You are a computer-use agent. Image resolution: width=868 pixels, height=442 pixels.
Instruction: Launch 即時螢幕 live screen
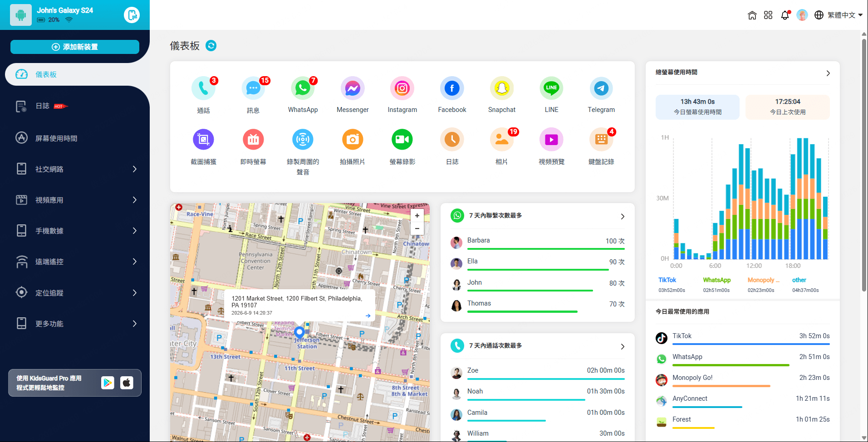click(x=253, y=140)
